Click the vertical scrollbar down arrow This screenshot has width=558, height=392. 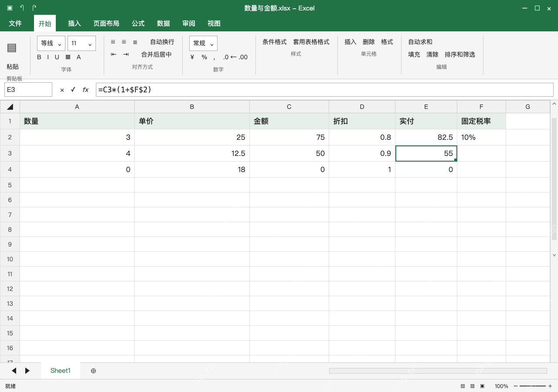click(555, 255)
